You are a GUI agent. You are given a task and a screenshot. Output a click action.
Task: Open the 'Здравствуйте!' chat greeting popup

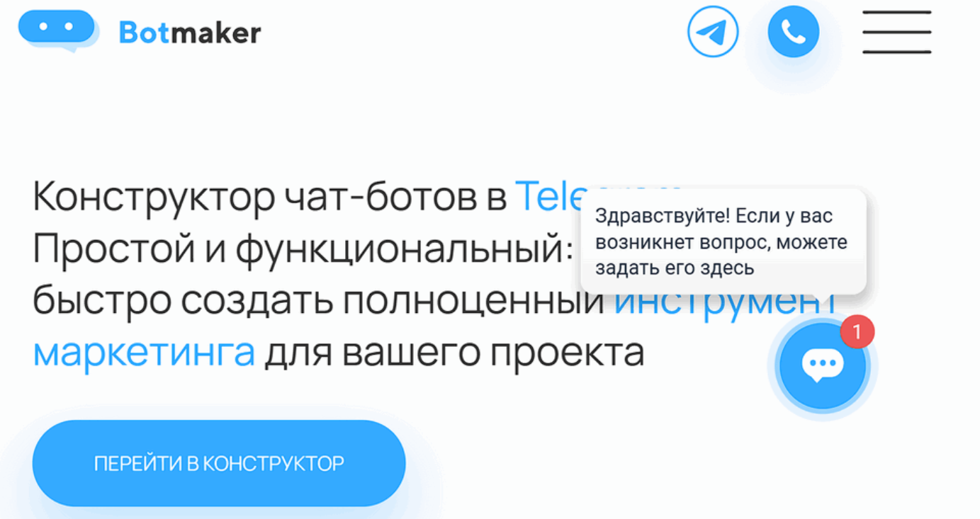pyautogui.click(x=723, y=241)
